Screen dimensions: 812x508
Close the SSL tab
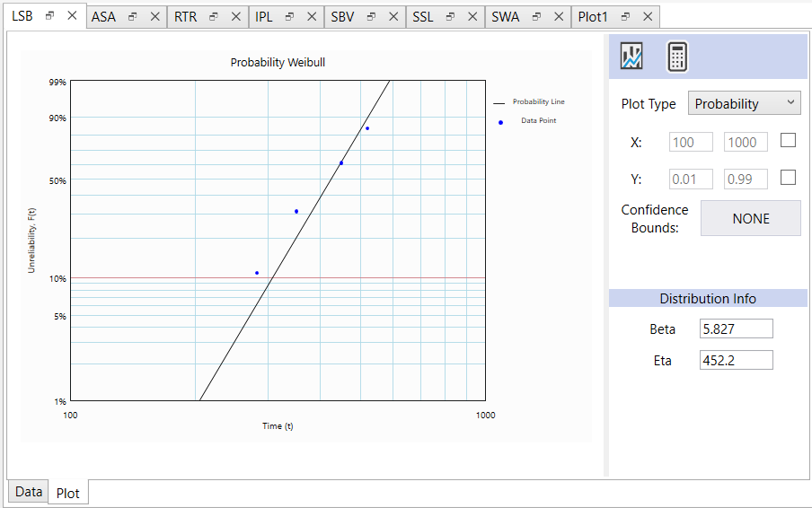472,16
